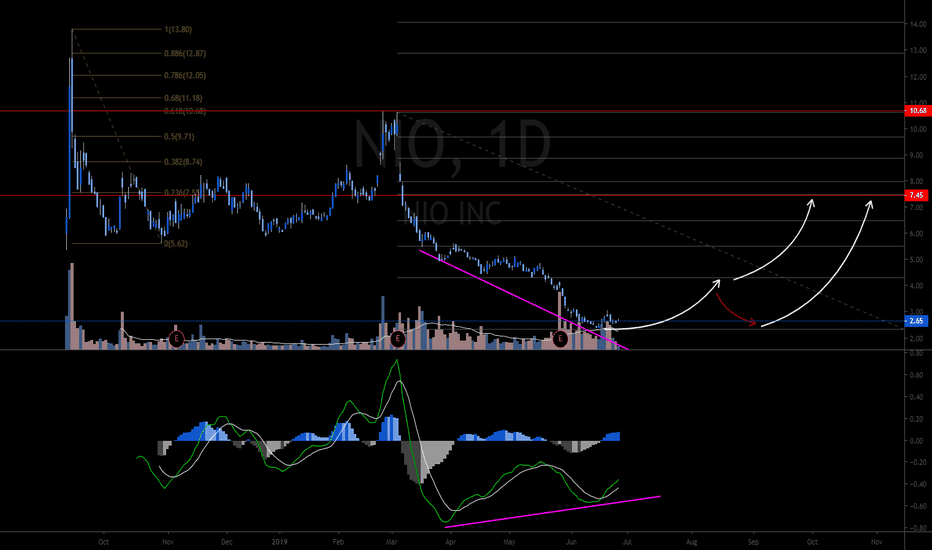Viewport: 932px width, 550px height.
Task: Click the Sep label on time axis
Action: [x=753, y=542]
